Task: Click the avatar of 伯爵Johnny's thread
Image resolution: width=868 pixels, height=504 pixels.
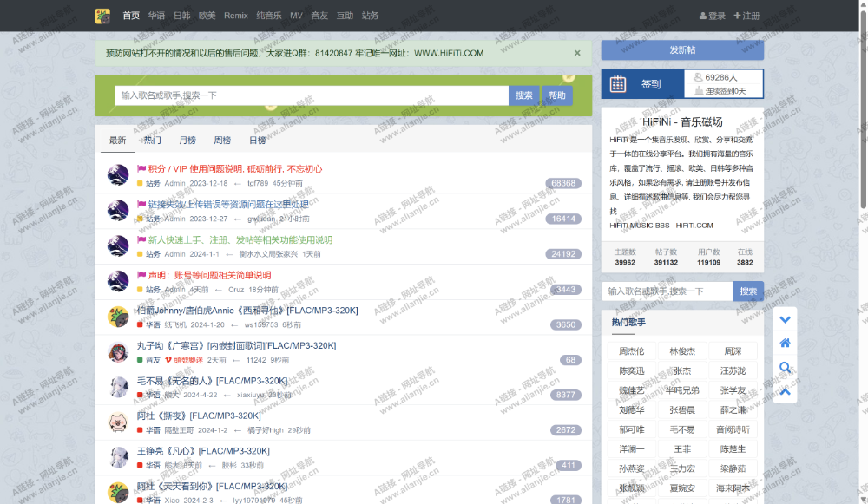Action: pos(117,317)
